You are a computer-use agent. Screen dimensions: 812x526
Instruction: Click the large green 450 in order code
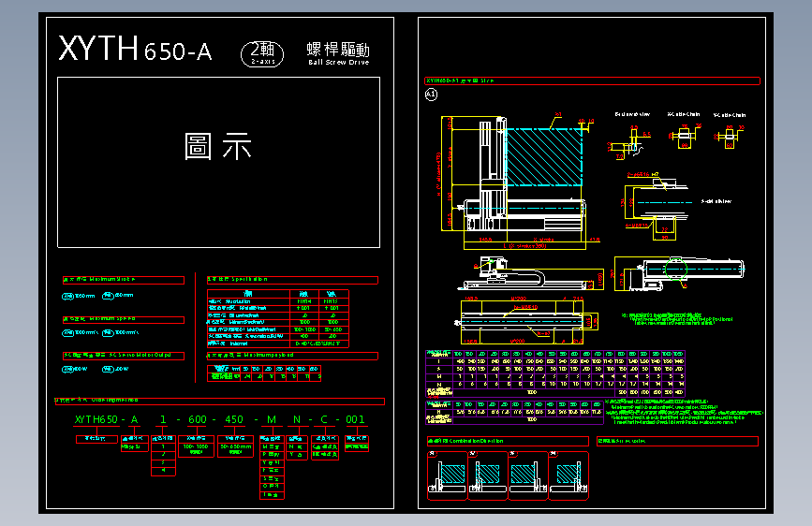(234, 419)
